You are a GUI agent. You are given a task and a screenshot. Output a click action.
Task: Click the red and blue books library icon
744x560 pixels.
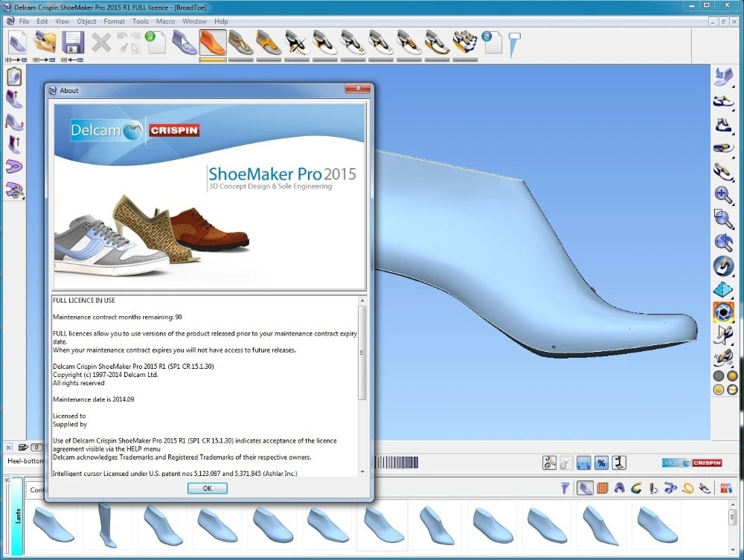[x=726, y=488]
